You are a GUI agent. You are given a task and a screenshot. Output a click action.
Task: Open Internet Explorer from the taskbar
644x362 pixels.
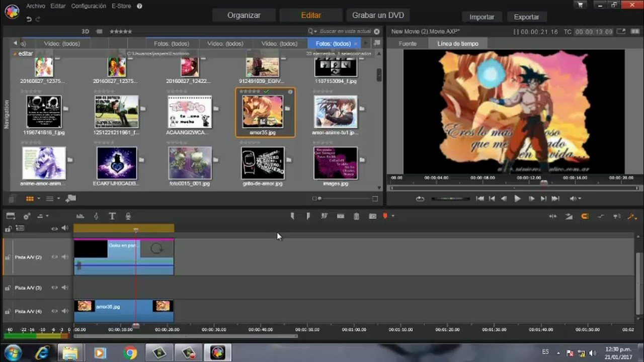point(42,353)
